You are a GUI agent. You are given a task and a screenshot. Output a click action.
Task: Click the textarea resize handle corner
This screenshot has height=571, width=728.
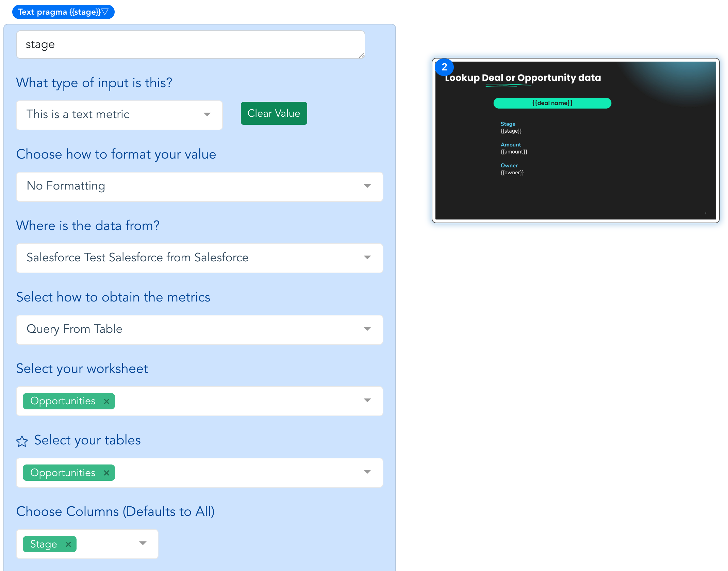pyautogui.click(x=362, y=55)
